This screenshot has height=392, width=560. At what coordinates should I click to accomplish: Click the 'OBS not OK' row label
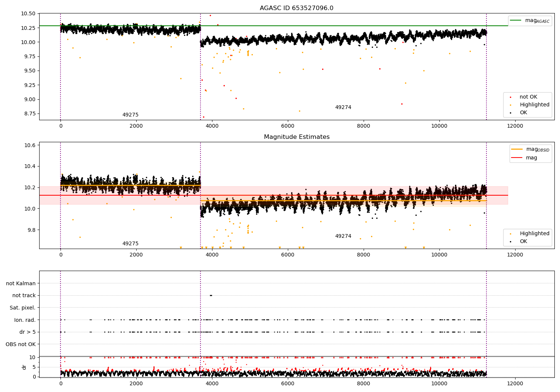pyautogui.click(x=21, y=344)
